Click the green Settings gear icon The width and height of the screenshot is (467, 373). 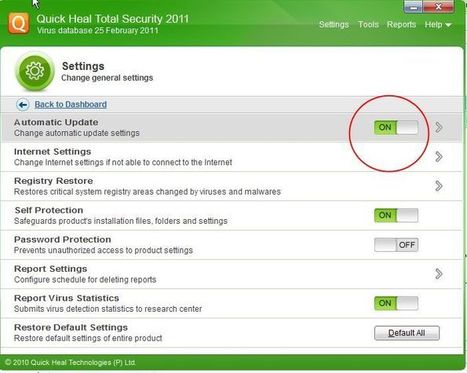35,71
